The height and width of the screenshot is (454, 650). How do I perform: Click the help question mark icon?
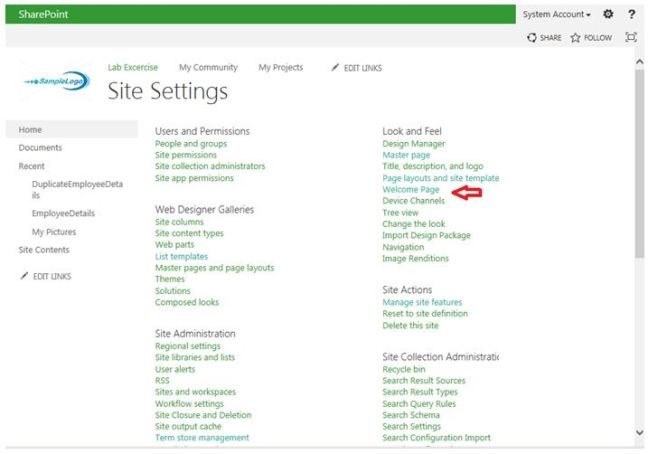[x=631, y=14]
